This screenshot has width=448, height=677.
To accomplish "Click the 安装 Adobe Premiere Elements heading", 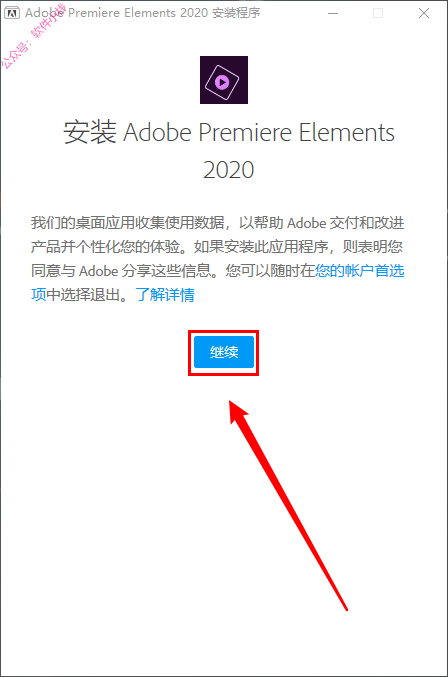I will point(229,132).
